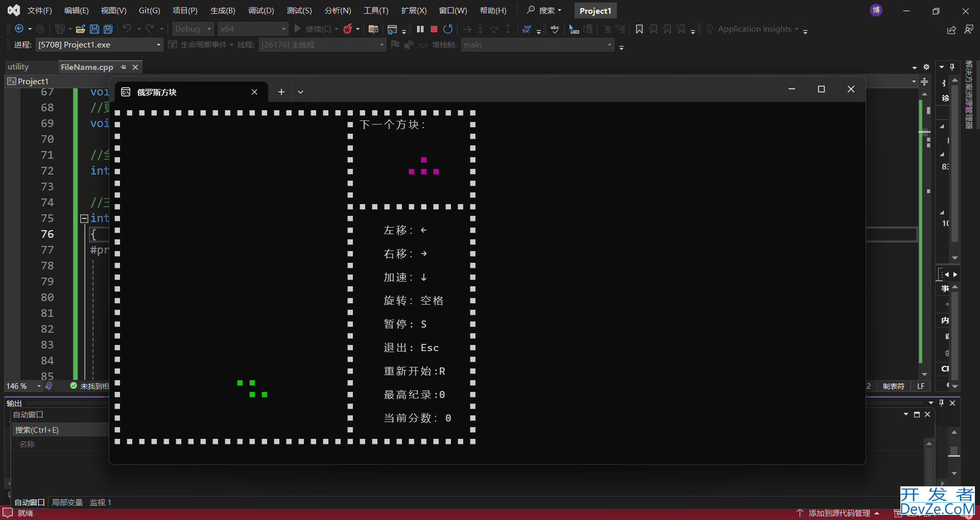Restart the debug session
980x520 pixels.
pos(448,29)
